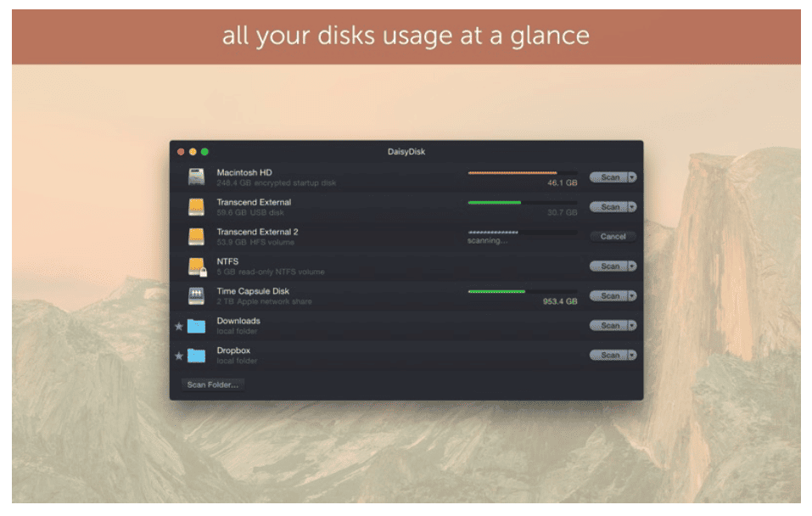The image size is (812, 516).
Task: Click the Scan Folder... button
Action: click(x=213, y=384)
